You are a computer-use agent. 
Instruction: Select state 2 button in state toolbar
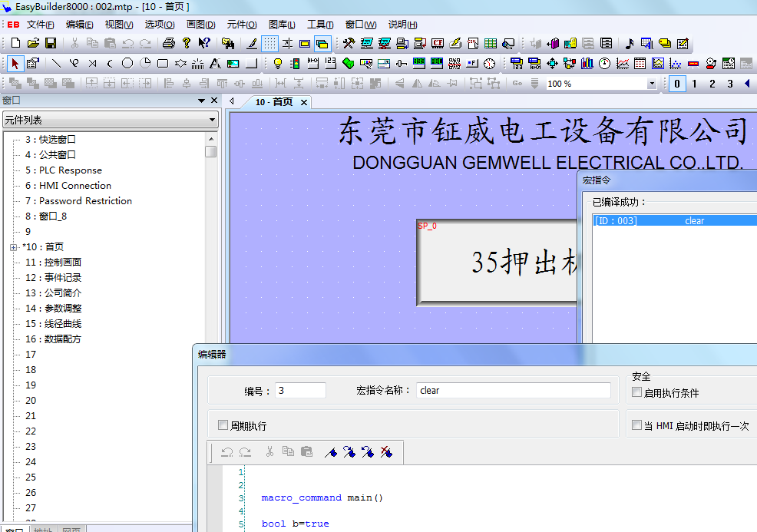click(712, 84)
